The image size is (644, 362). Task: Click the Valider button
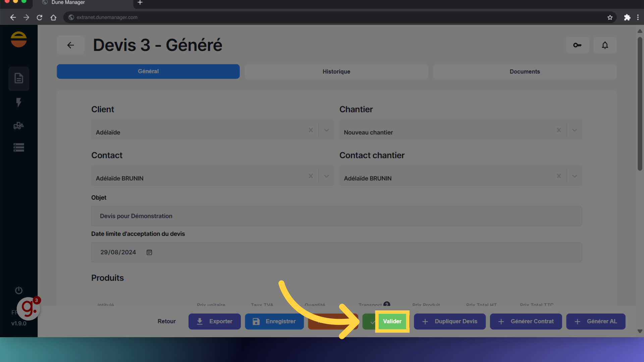click(392, 321)
